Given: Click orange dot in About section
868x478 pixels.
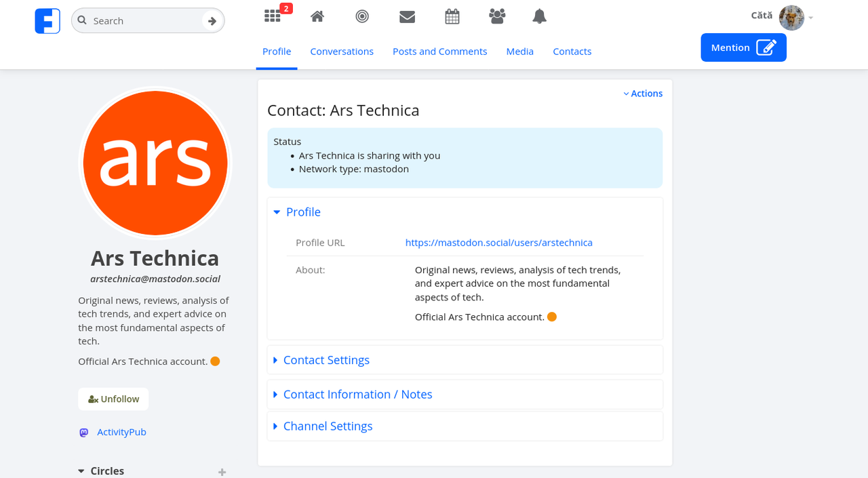Looking at the screenshot, I should [x=552, y=317].
